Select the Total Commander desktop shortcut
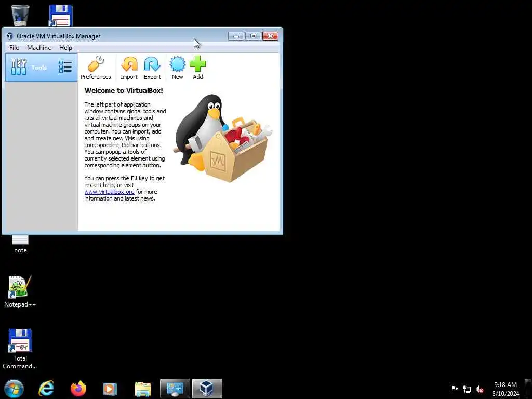The width and height of the screenshot is (532, 399). pyautogui.click(x=20, y=349)
